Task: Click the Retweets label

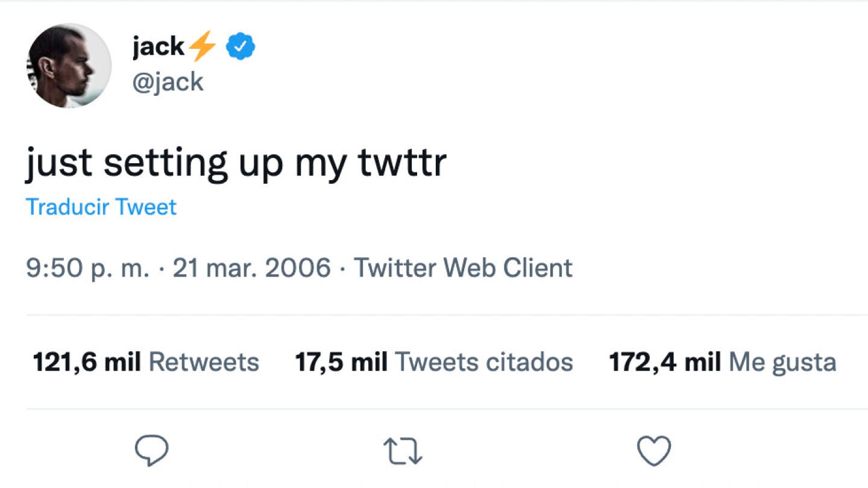Action: (x=204, y=362)
